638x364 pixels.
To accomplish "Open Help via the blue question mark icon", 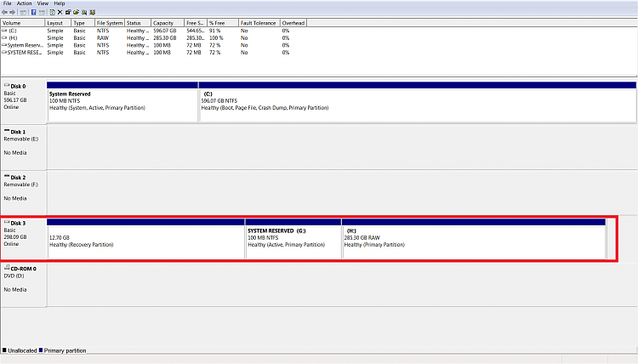I will [x=34, y=12].
